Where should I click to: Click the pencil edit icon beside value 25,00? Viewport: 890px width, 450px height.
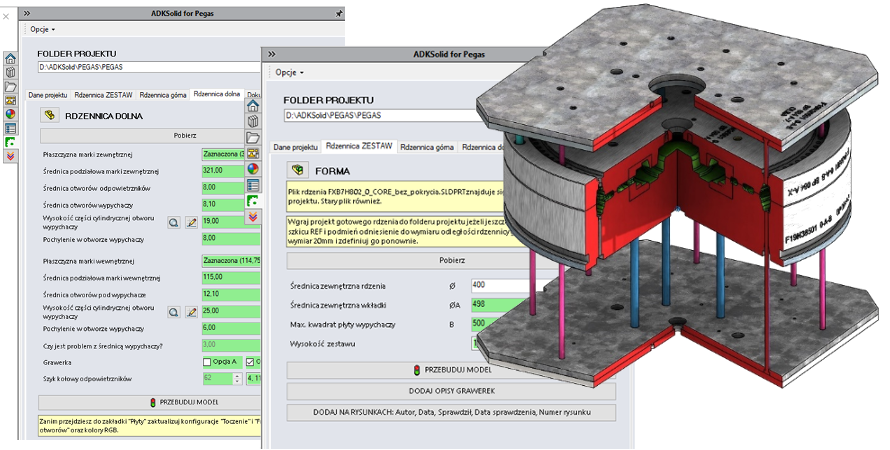coord(191,313)
